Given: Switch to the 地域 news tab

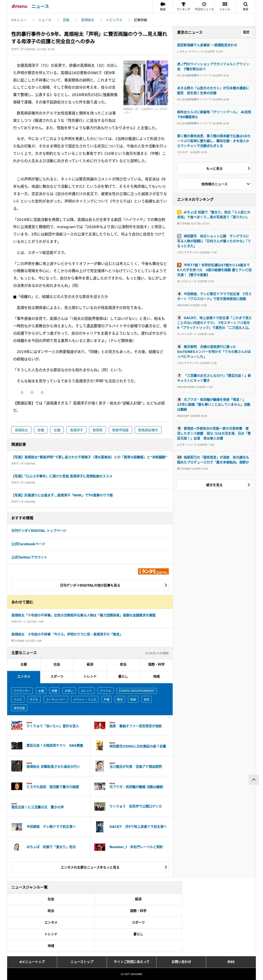Looking at the screenshot, I should (x=156, y=677).
